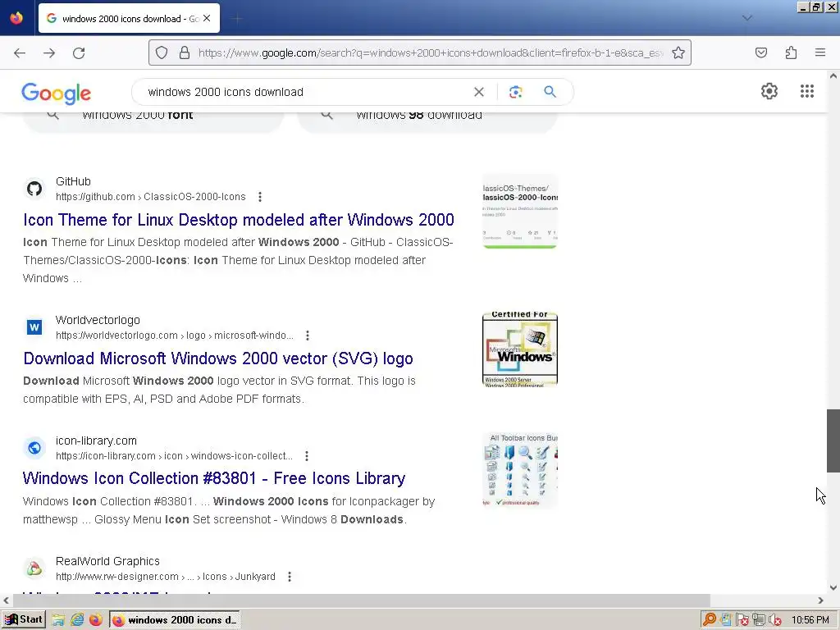Open Icon Theme for Linux Desktop link
The width and height of the screenshot is (840, 630).
click(239, 220)
